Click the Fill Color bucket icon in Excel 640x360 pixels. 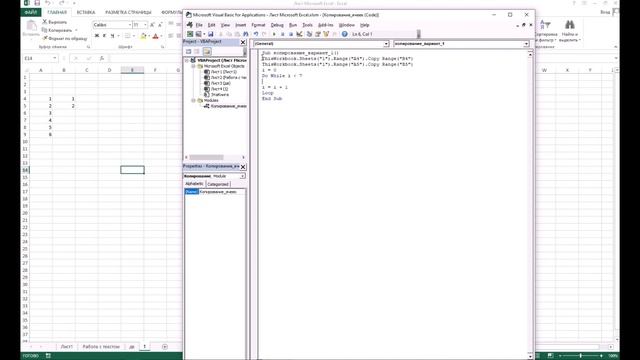point(143,36)
